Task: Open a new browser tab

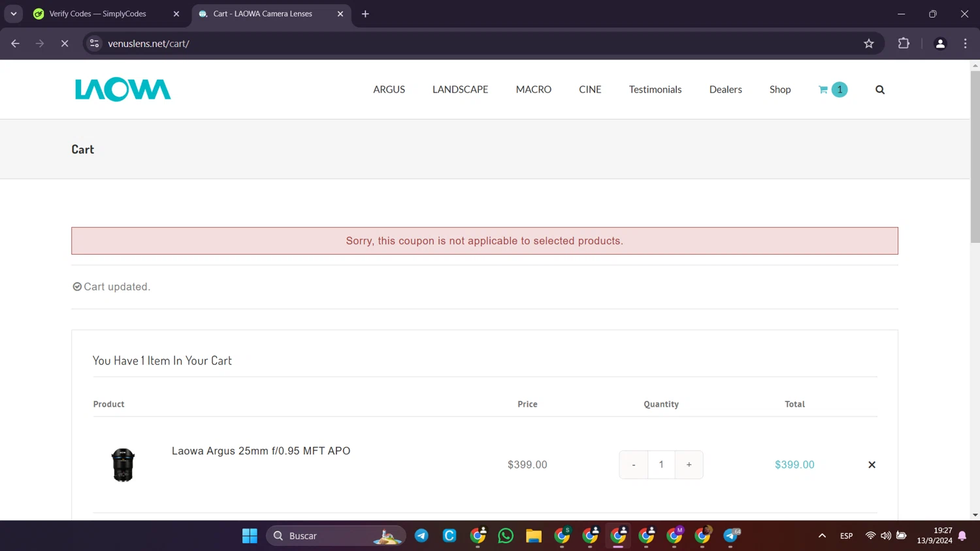Action: click(x=365, y=14)
